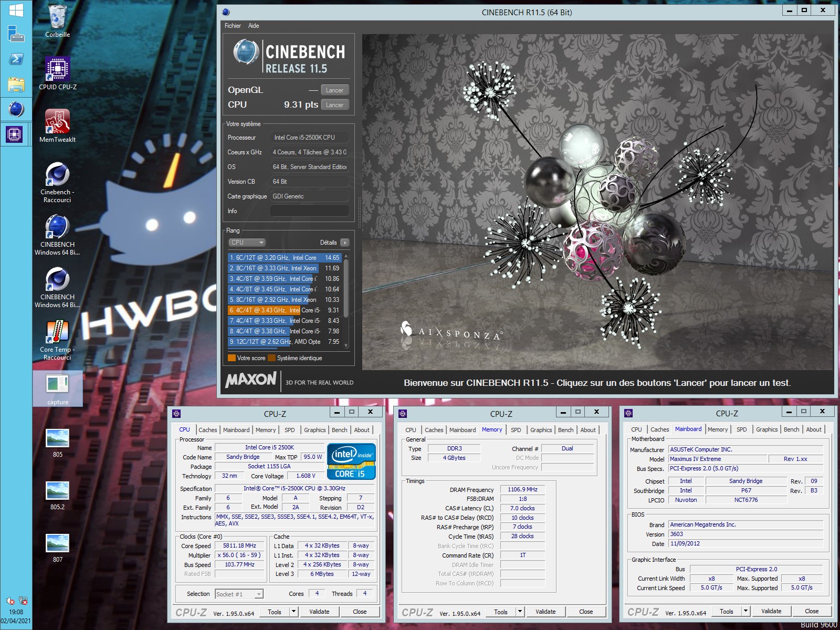Switch to Caches tab in left CPU-Z

tap(208, 430)
